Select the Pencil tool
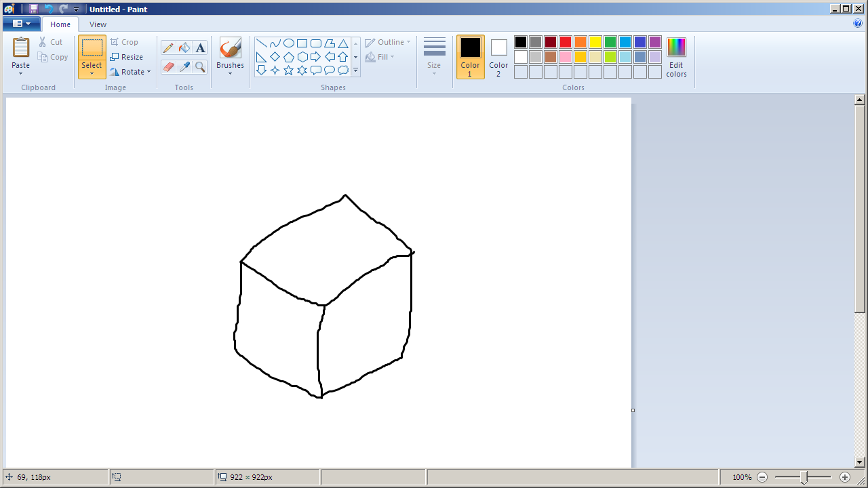The image size is (868, 488). (168, 48)
